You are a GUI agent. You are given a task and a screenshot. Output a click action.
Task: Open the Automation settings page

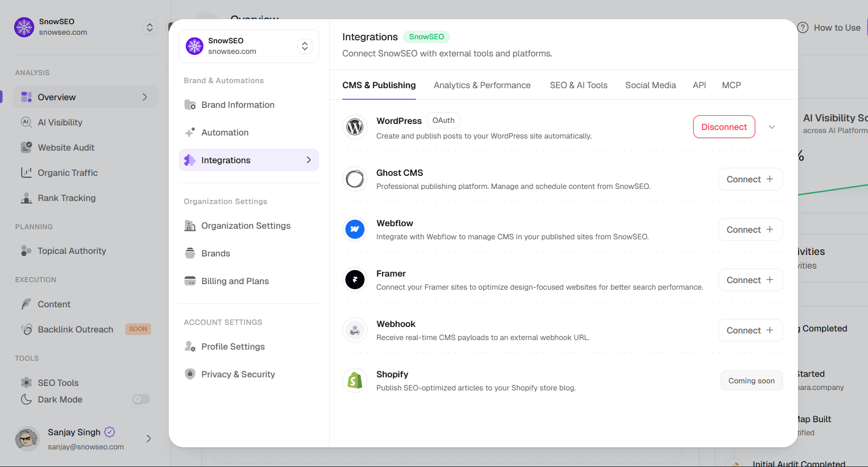(249, 132)
